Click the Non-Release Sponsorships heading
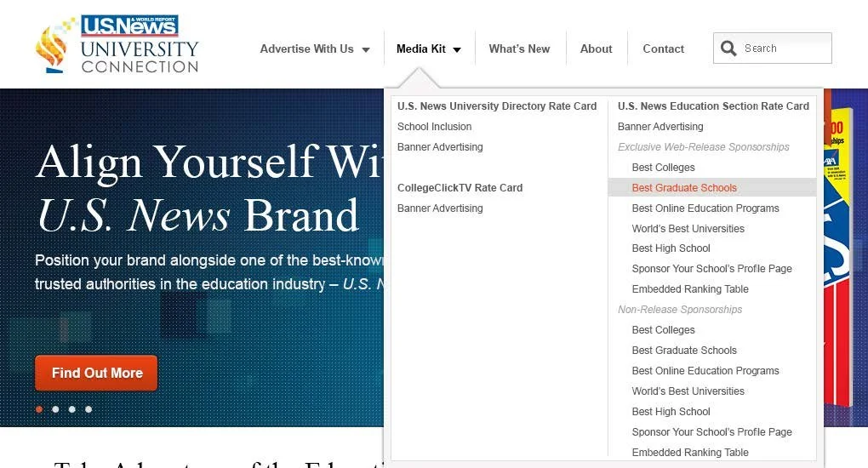The width and height of the screenshot is (868, 468). tap(680, 310)
